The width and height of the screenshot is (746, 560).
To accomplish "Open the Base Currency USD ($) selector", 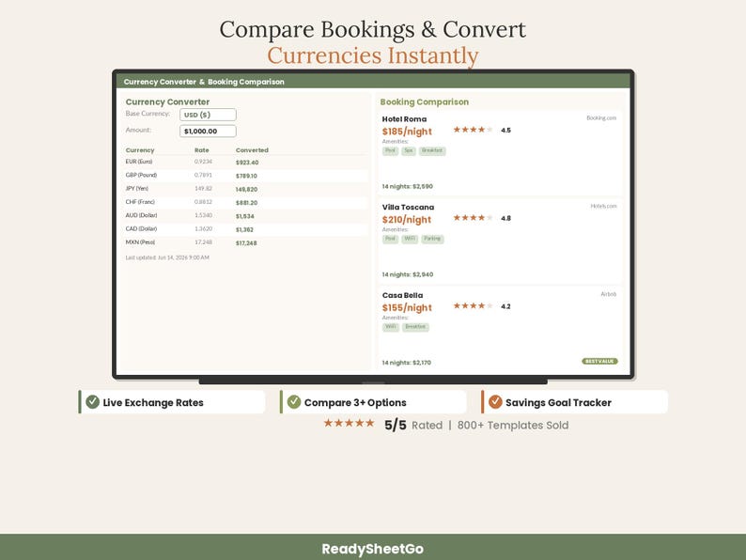I will tap(208, 115).
